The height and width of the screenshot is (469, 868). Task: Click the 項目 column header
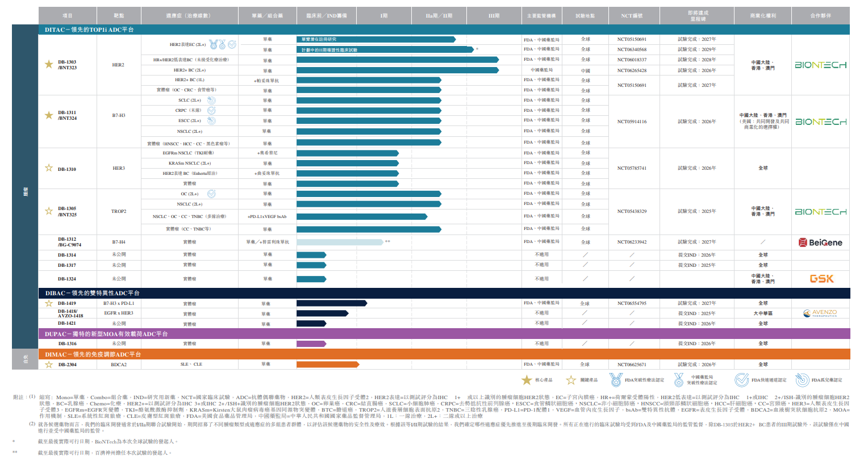[x=68, y=15]
